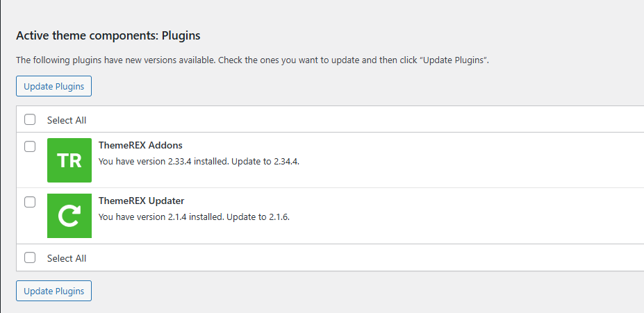The image size is (644, 313).
Task: Click the top Select All label text
Action: pyautogui.click(x=67, y=120)
